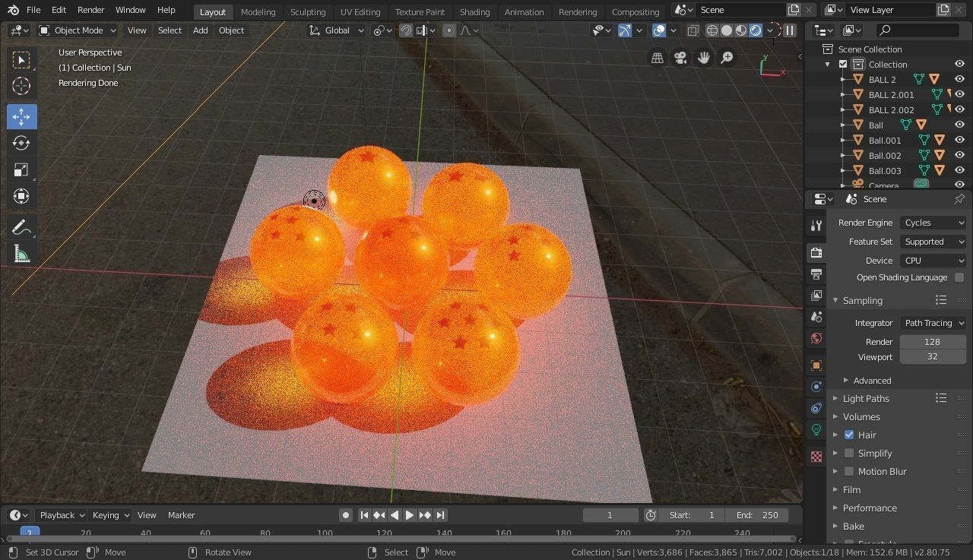Toggle the viewport overlays button
This screenshot has width=973, height=560.
click(x=659, y=30)
